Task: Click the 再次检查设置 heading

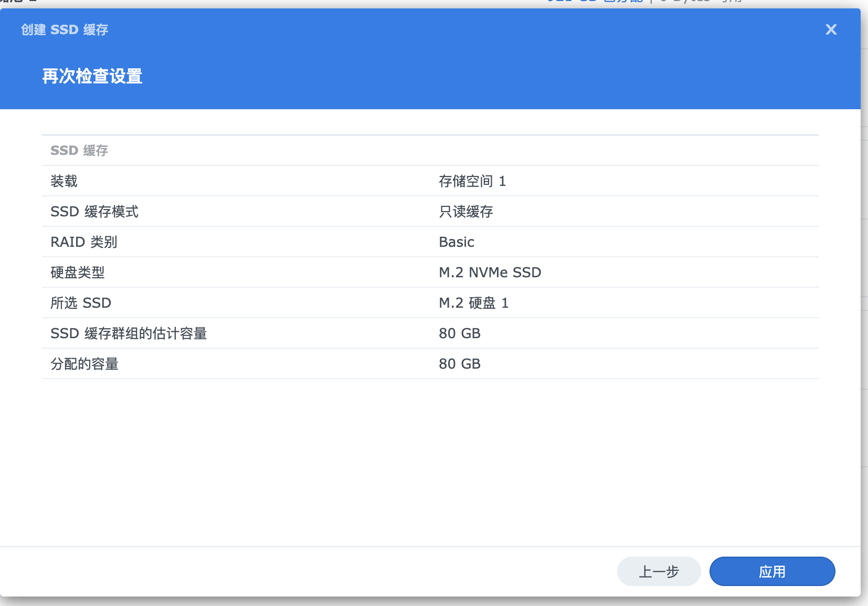Action: tap(92, 76)
